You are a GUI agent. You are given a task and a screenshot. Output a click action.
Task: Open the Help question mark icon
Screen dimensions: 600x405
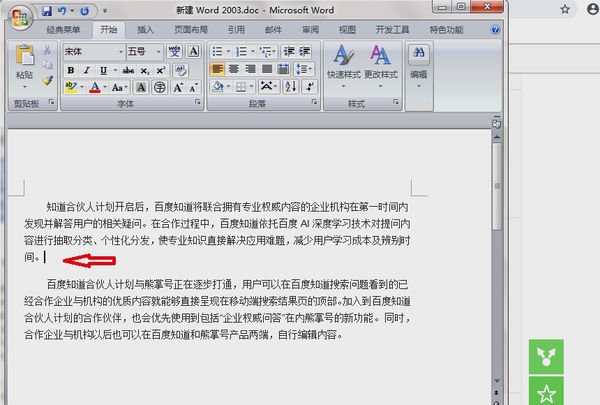[x=495, y=29]
